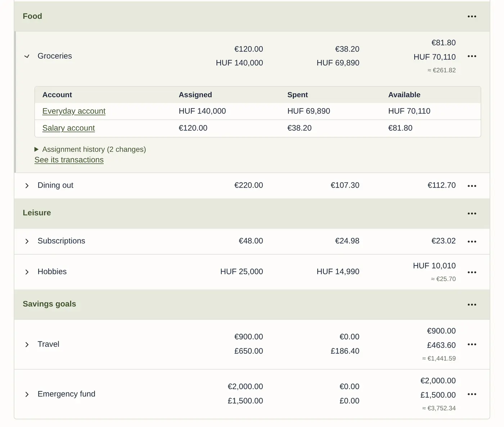Click the Subscriptions category name

coord(62,241)
